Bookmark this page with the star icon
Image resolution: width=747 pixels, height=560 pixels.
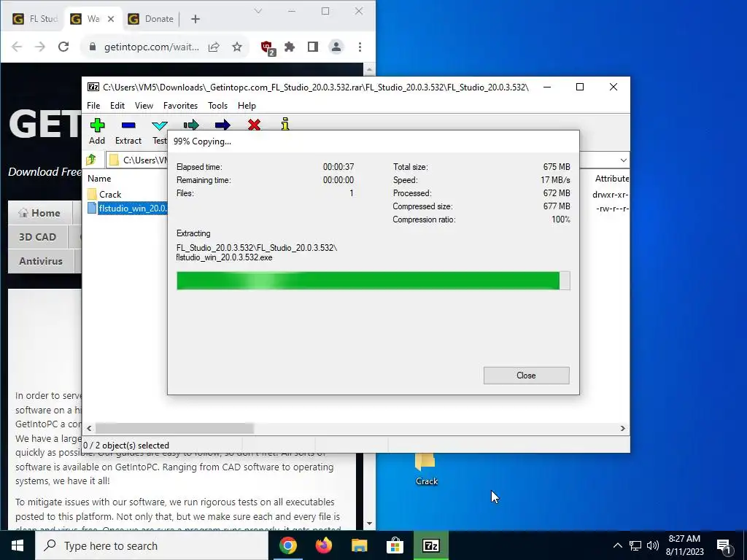(x=237, y=47)
